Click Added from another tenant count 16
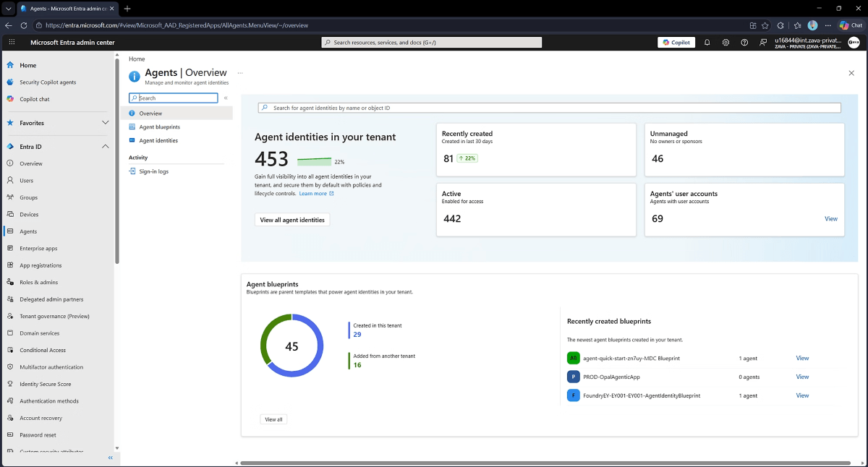 point(357,365)
